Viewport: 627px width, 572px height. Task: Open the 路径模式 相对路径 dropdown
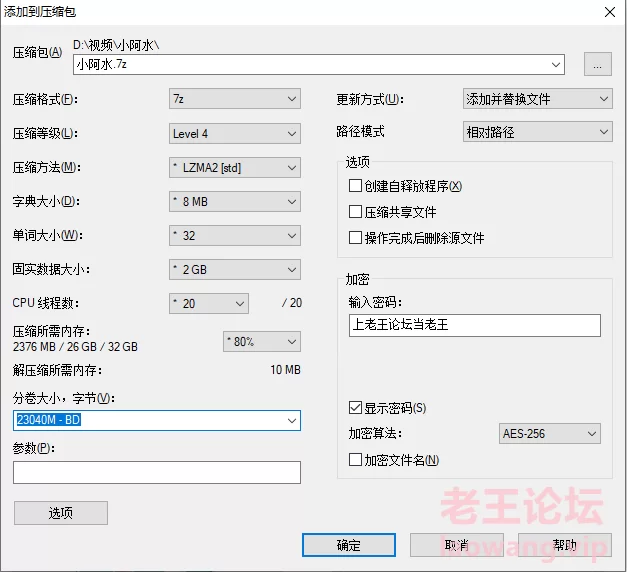coord(537,132)
